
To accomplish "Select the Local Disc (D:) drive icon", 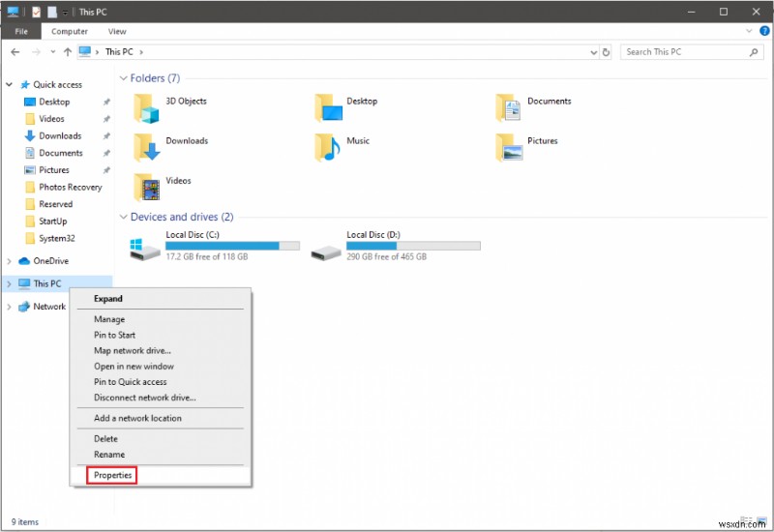I will tap(326, 252).
